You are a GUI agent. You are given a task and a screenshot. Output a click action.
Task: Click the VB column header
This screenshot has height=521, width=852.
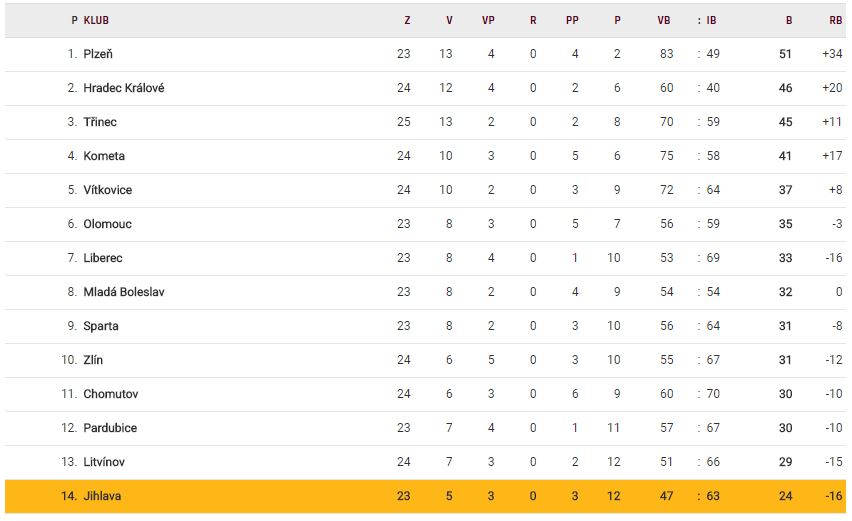tap(664, 20)
